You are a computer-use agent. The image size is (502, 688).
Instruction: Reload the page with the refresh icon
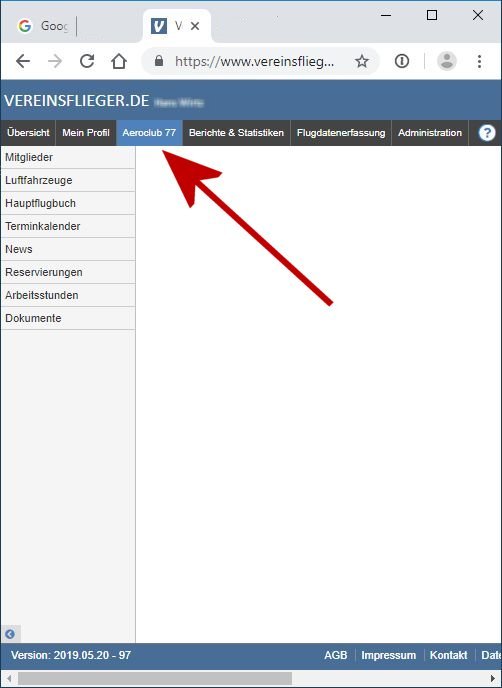tap(87, 61)
